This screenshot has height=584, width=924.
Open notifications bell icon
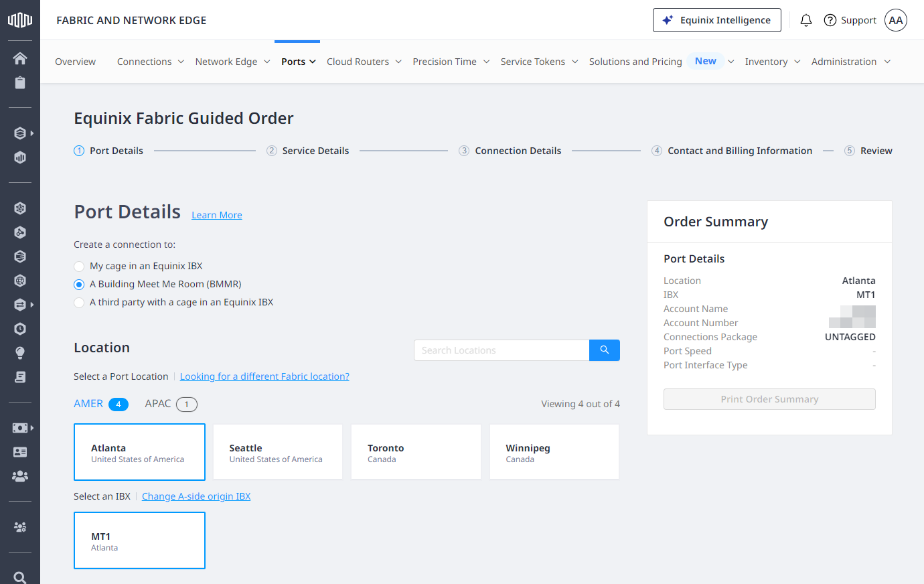[x=806, y=20]
